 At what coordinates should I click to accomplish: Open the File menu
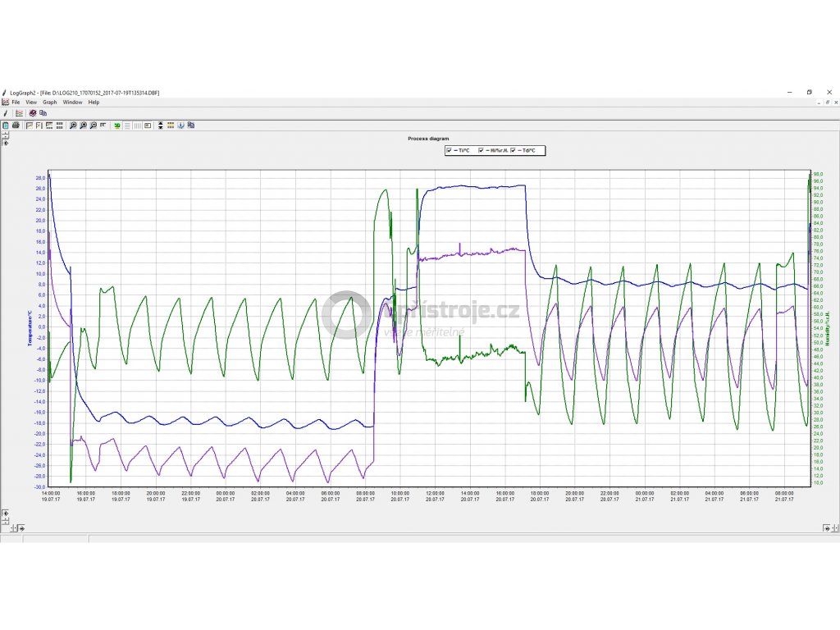pos(16,103)
